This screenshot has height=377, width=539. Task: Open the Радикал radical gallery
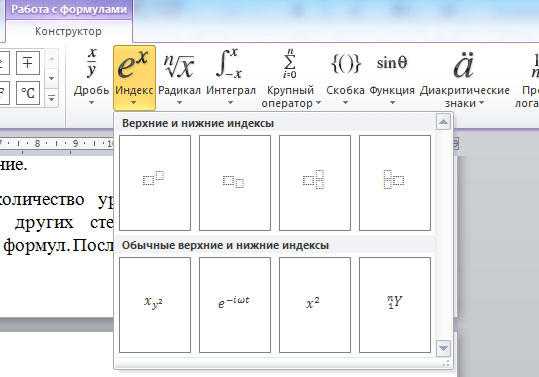179,77
